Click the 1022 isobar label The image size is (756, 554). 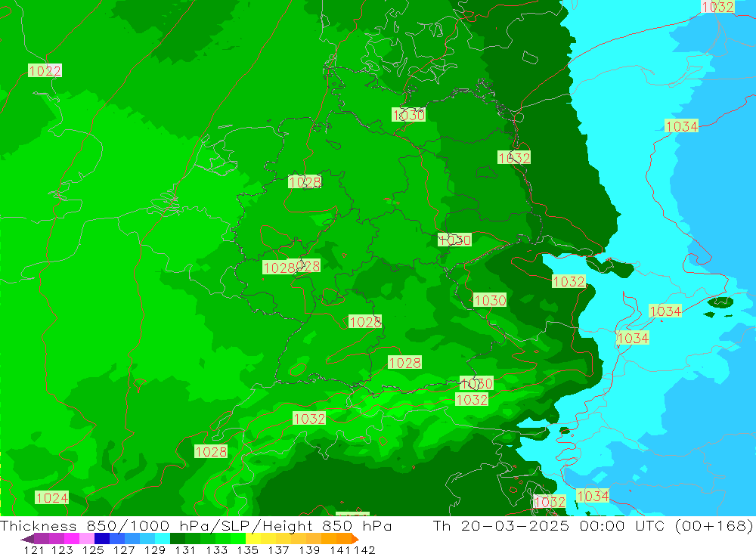click(x=45, y=71)
